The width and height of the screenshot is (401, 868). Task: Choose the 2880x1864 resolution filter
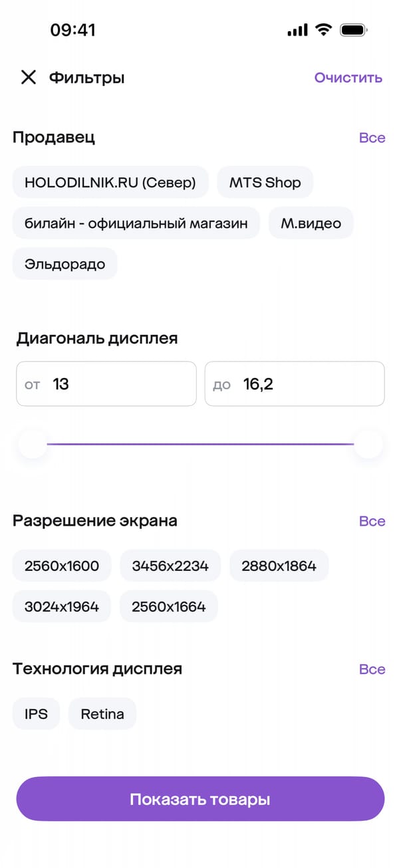pos(279,566)
